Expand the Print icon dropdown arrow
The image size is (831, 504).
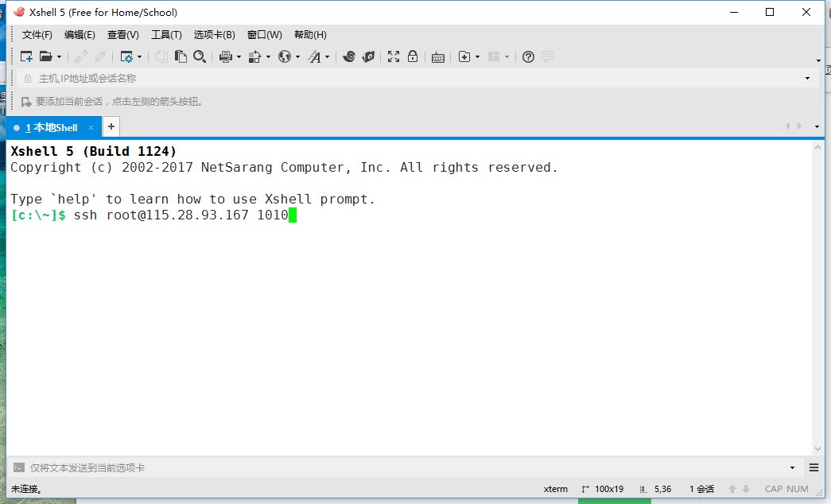(x=239, y=57)
